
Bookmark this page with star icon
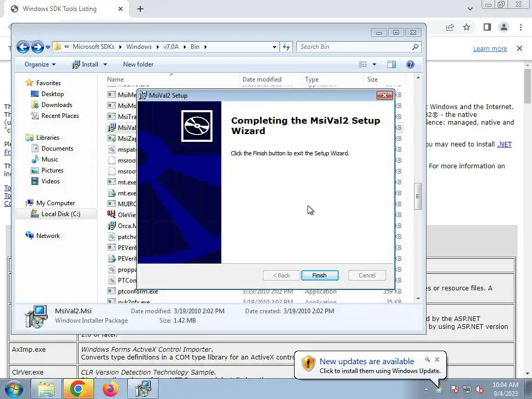tap(467, 27)
